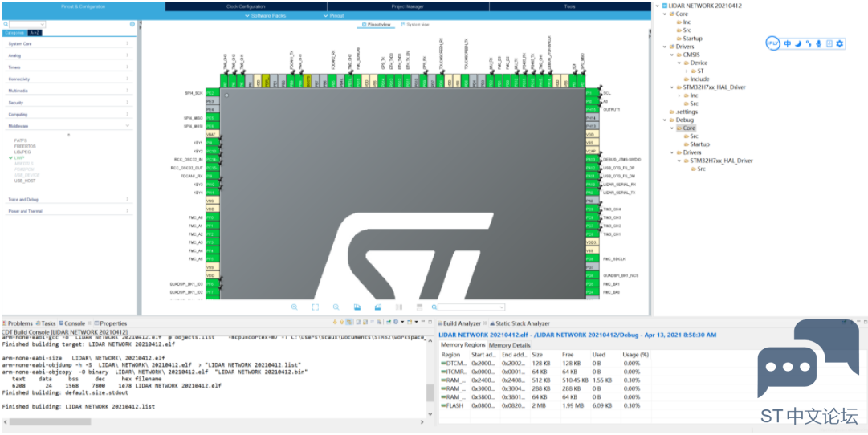Open the Pinout dropdown menu
Image resolution: width=868 pixels, height=435 pixels.
point(334,16)
